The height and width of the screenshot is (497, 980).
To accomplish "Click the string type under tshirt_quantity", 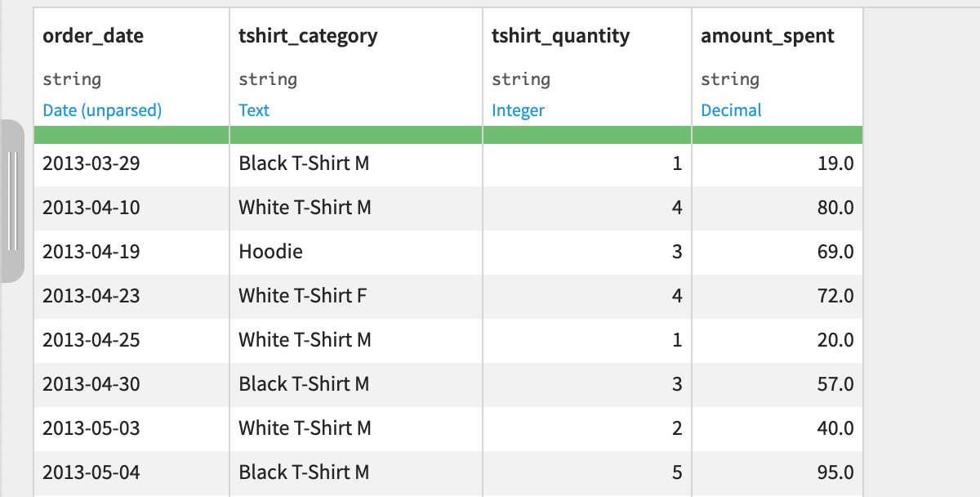I will [521, 79].
